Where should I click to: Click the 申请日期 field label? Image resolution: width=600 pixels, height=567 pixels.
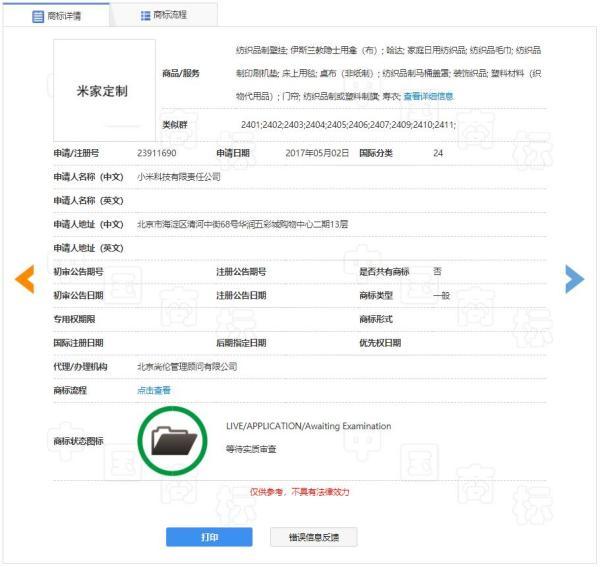point(233,153)
